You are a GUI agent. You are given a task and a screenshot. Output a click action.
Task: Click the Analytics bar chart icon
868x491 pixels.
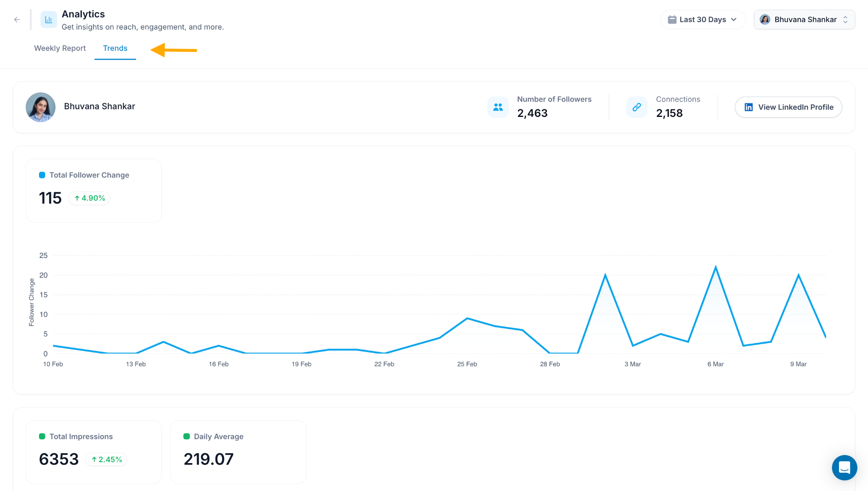pyautogui.click(x=49, y=19)
